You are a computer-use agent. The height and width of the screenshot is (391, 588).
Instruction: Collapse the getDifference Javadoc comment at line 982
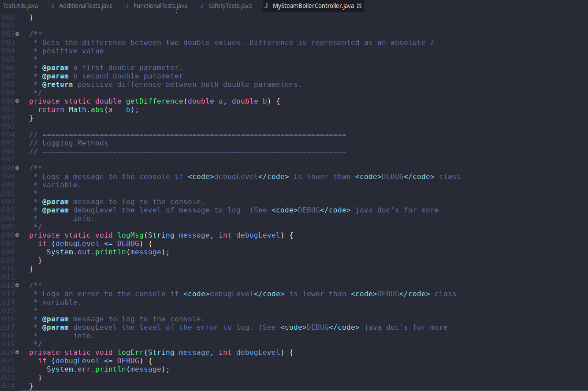pos(17,34)
